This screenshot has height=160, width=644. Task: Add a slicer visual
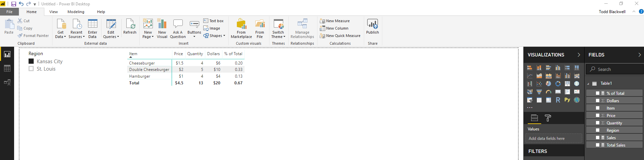530,100
